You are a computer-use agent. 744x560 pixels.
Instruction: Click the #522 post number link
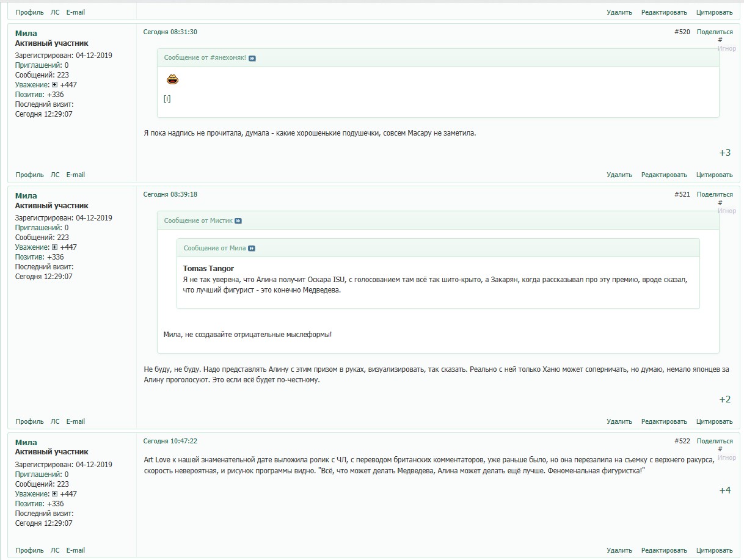tap(682, 441)
